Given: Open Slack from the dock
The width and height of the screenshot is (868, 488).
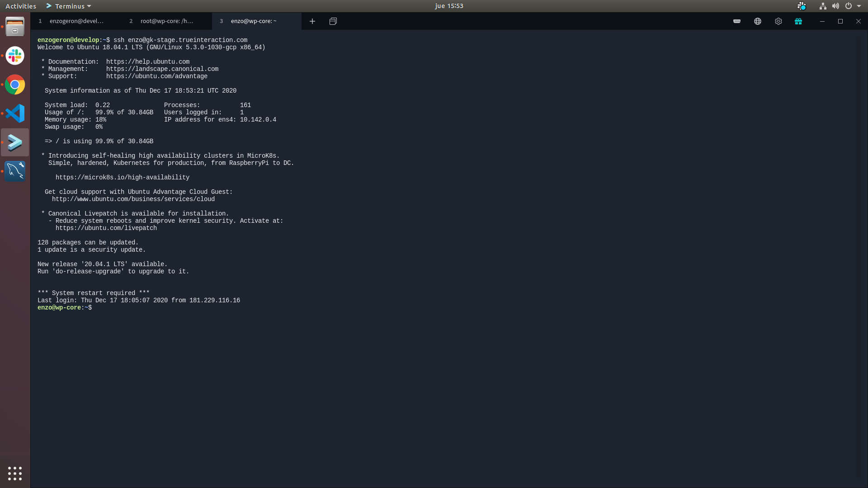Looking at the screenshot, I should 15,56.
